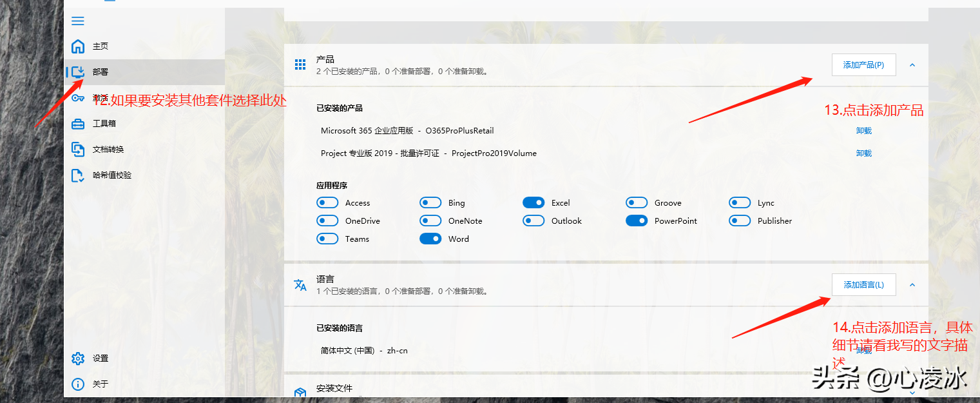
Task: Toggle the Lync application switch
Action: point(740,203)
